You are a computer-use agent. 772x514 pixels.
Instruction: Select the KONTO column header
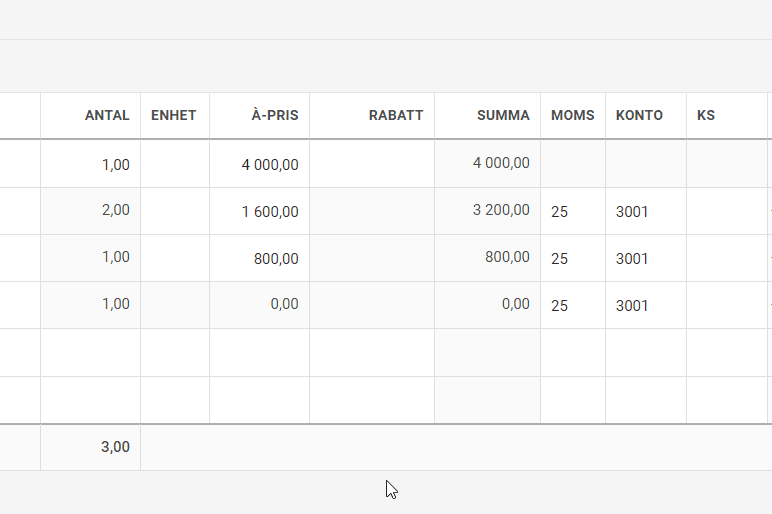[639, 115]
